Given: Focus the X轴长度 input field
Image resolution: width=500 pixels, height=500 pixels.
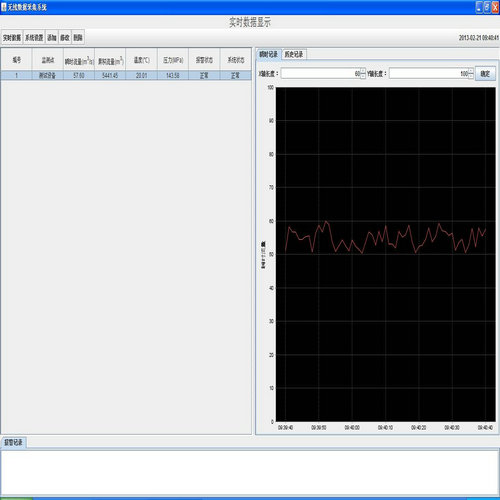Looking at the screenshot, I should pyautogui.click(x=321, y=74).
